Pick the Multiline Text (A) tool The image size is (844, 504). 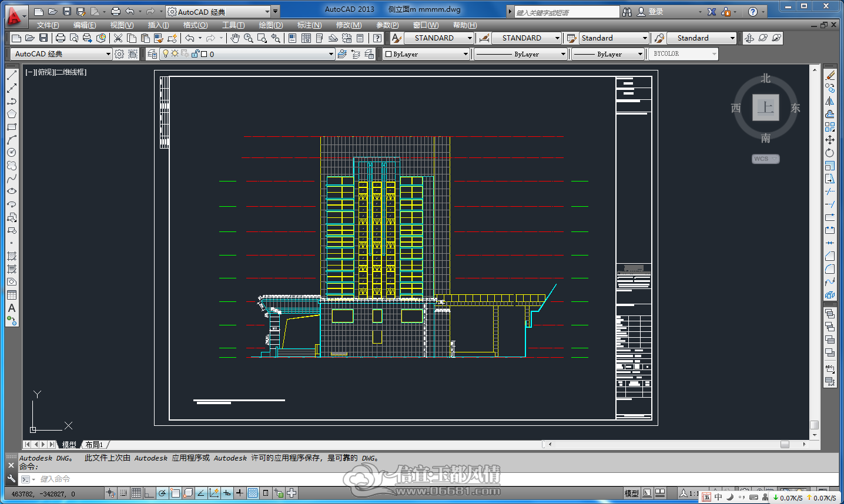click(x=12, y=308)
